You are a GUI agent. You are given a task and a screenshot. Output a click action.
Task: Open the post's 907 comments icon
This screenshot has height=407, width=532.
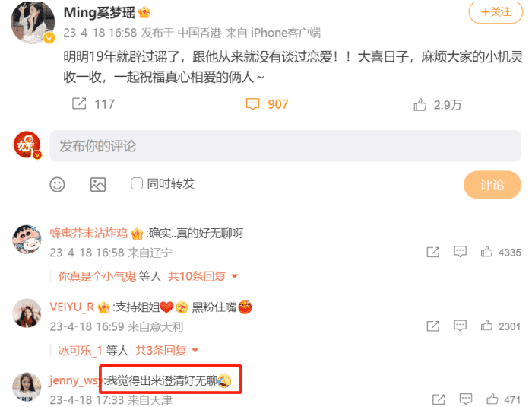coord(252,104)
